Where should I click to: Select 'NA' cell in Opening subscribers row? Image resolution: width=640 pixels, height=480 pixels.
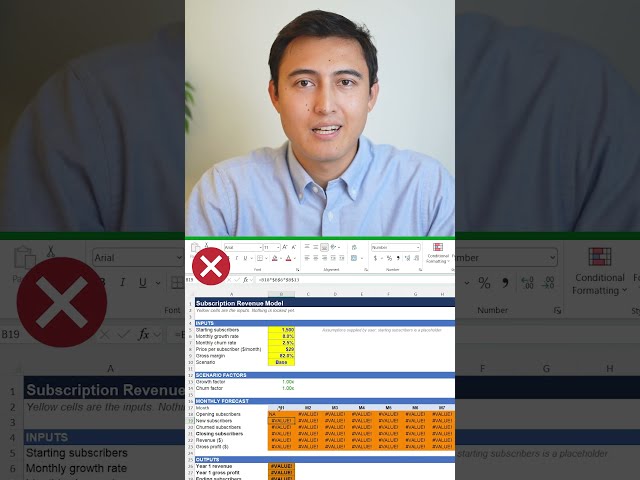281,414
